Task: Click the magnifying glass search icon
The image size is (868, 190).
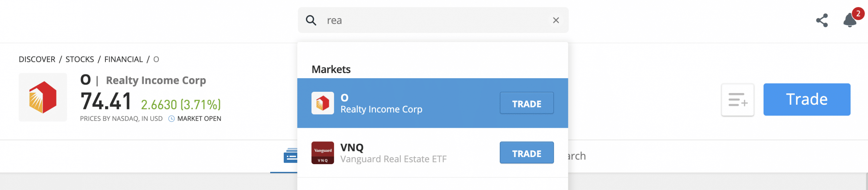Action: (311, 20)
